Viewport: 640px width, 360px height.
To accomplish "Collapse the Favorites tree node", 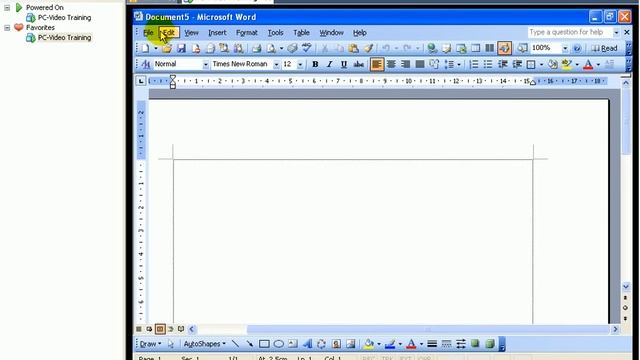I will pos(7,28).
